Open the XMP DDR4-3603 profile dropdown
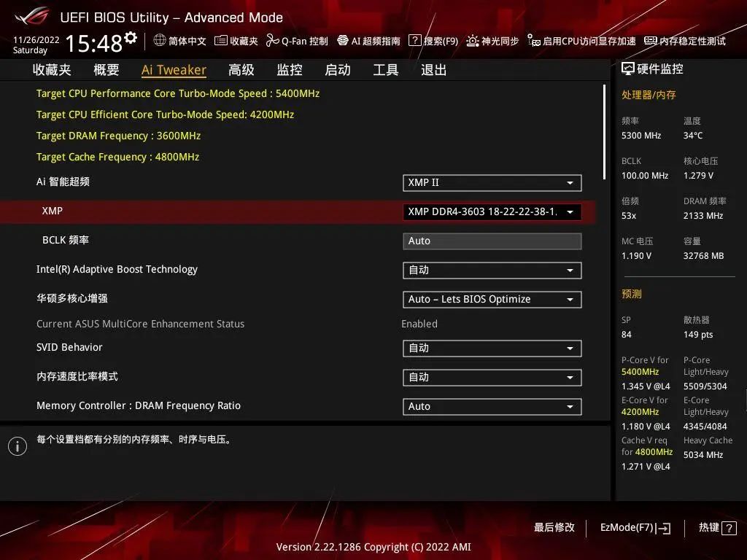Viewport: 747px width, 560px height. (492, 212)
